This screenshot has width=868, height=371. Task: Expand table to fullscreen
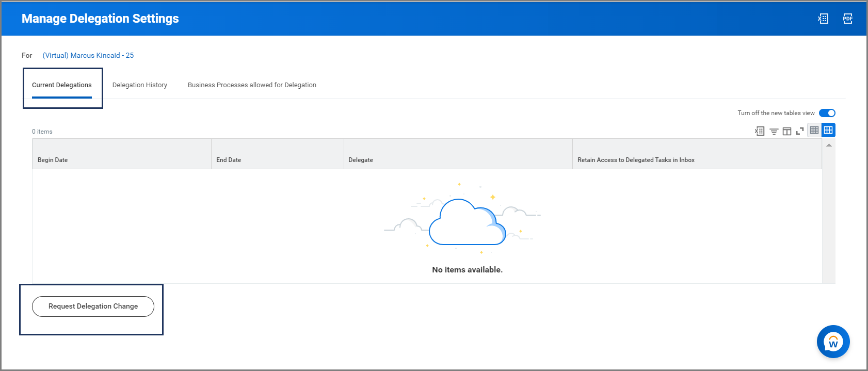click(800, 131)
